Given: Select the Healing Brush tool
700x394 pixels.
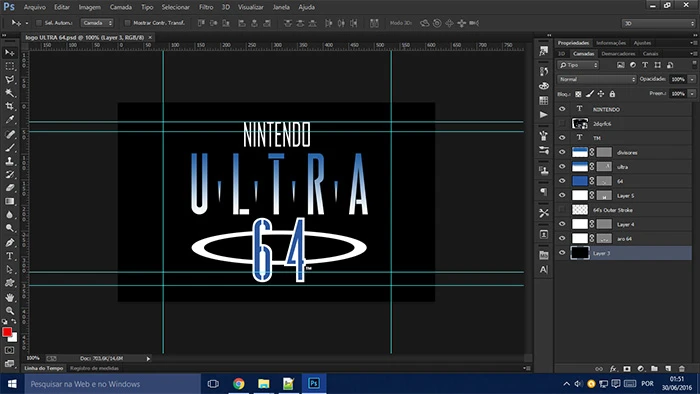Looking at the screenshot, I should click(9, 134).
